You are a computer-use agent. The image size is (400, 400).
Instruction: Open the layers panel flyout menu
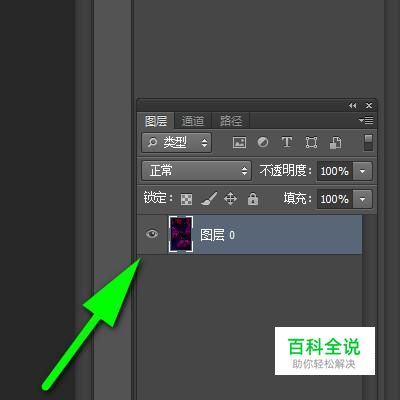[x=366, y=120]
